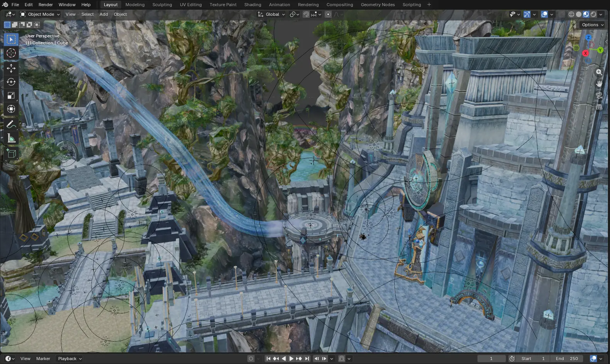The image size is (610, 364).
Task: Select the Transform tool
Action: (x=11, y=109)
